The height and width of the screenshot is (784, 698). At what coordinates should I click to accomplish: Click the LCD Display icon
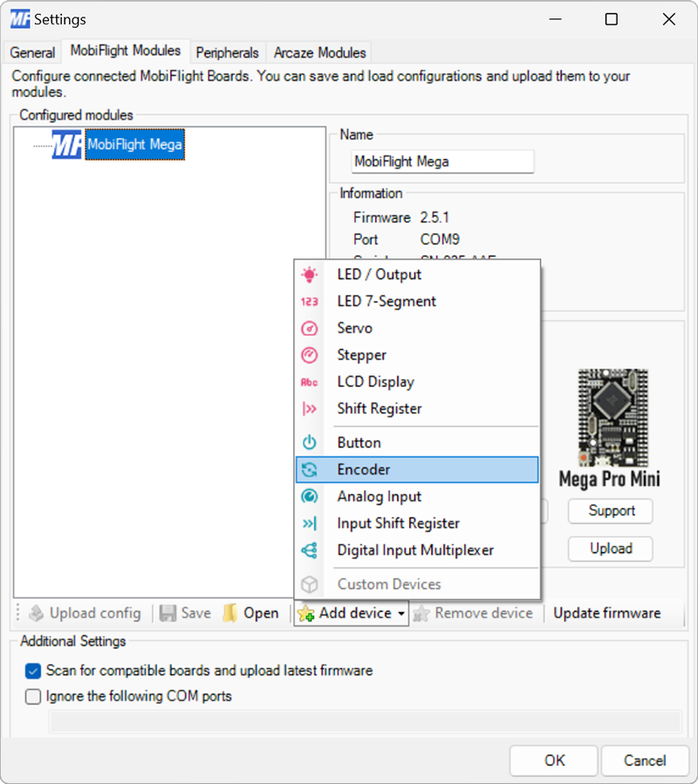click(x=311, y=382)
